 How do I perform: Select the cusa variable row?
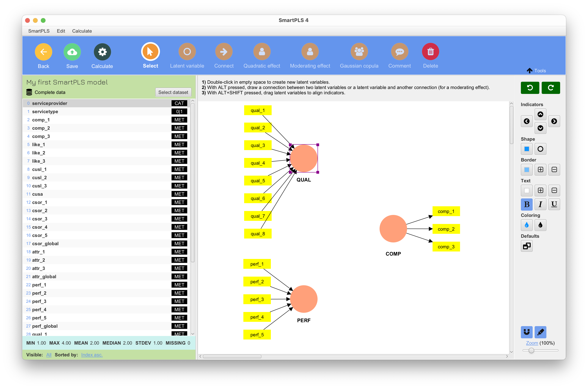pyautogui.click(x=107, y=194)
